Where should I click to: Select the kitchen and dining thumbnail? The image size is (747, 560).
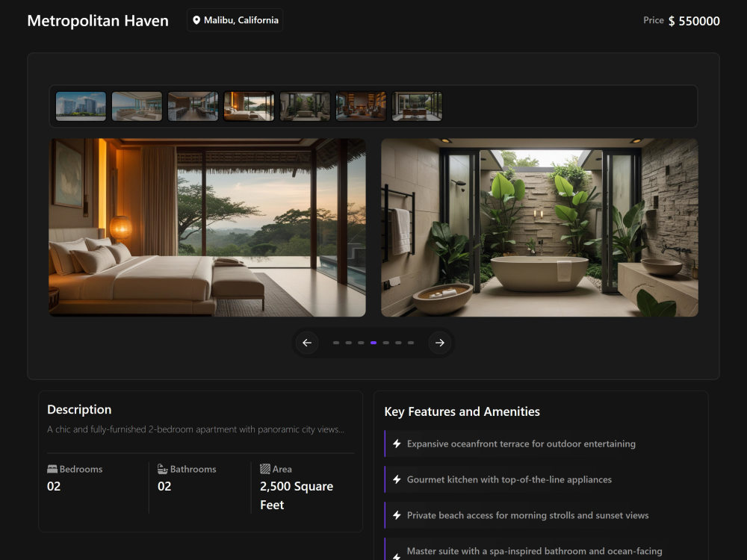pos(193,106)
